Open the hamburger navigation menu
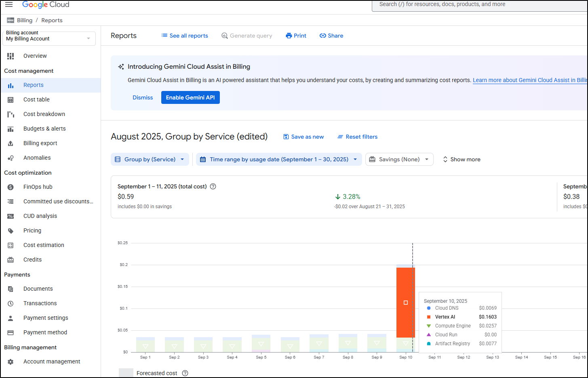This screenshot has height=378, width=588. [9, 4]
